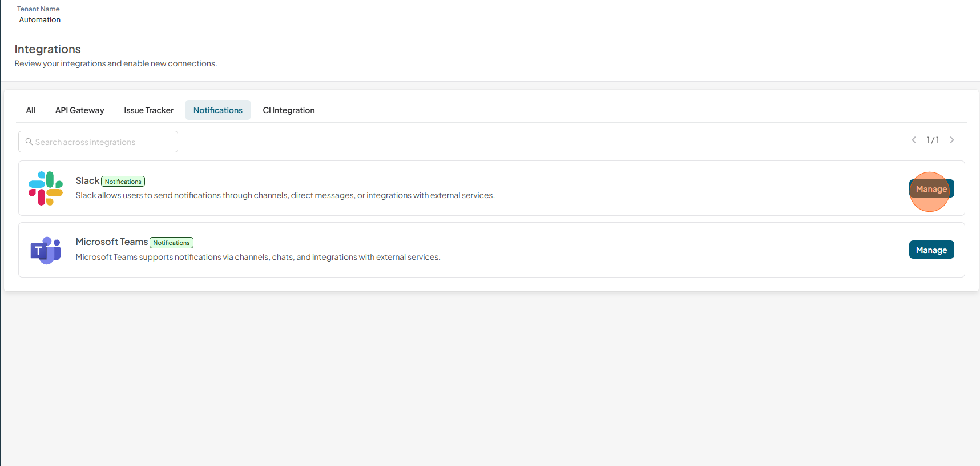Viewport: 980px width, 466px height.
Task: Click the Notifications badge beside Microsoft Teams
Action: pyautogui.click(x=172, y=243)
